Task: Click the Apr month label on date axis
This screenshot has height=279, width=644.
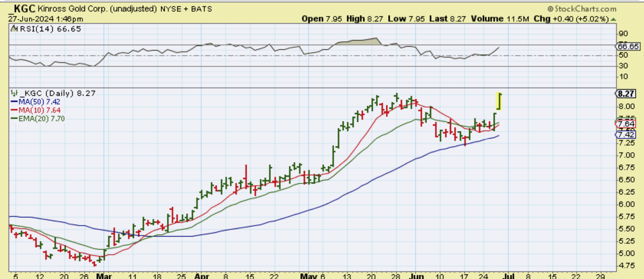Action: [202, 276]
